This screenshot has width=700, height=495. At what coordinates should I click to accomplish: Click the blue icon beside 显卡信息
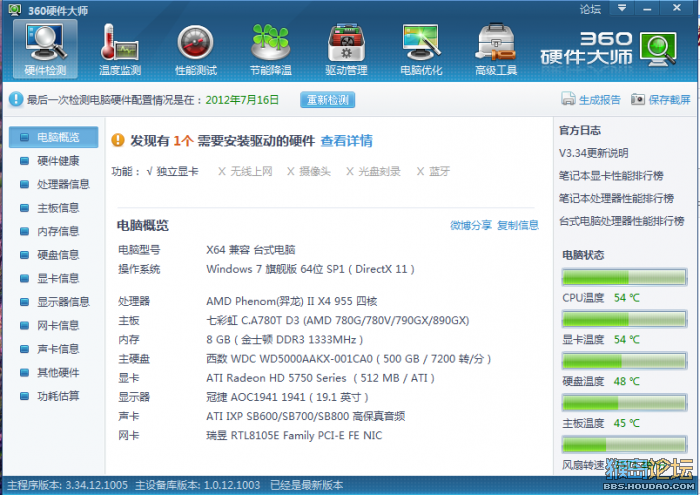tap(25, 279)
